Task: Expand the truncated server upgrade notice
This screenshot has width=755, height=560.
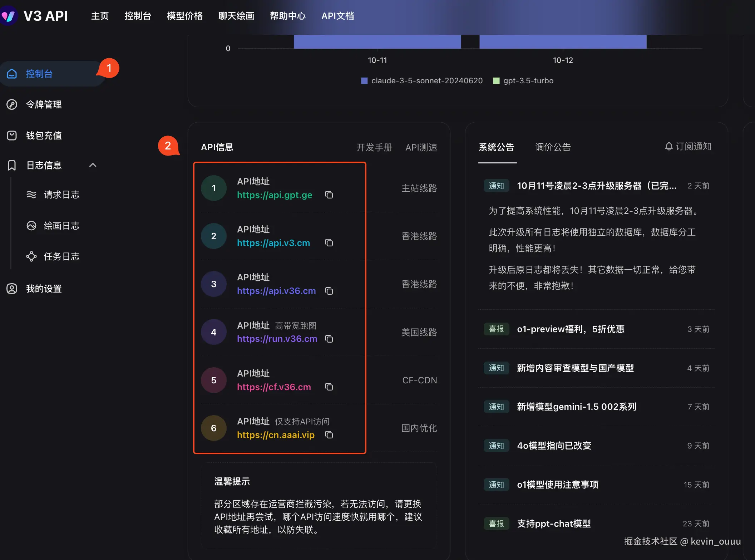Action: pyautogui.click(x=596, y=186)
